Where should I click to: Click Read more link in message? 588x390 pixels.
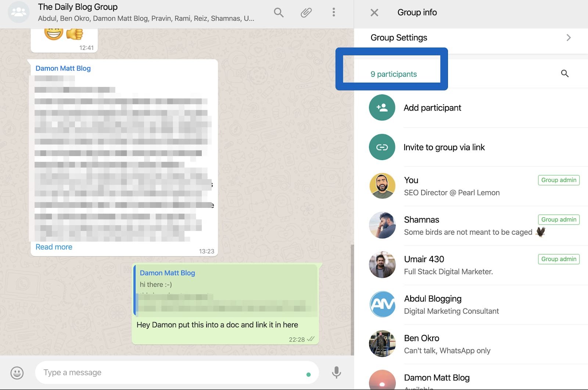[54, 247]
